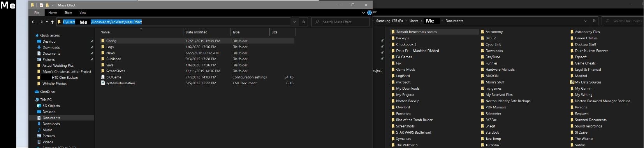Open 3D Objects under This PC

(x=51, y=106)
